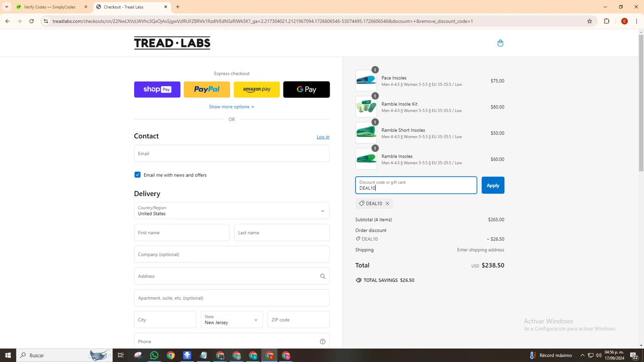
Task: Open the Récord máximo weather widget
Action: pos(551,355)
